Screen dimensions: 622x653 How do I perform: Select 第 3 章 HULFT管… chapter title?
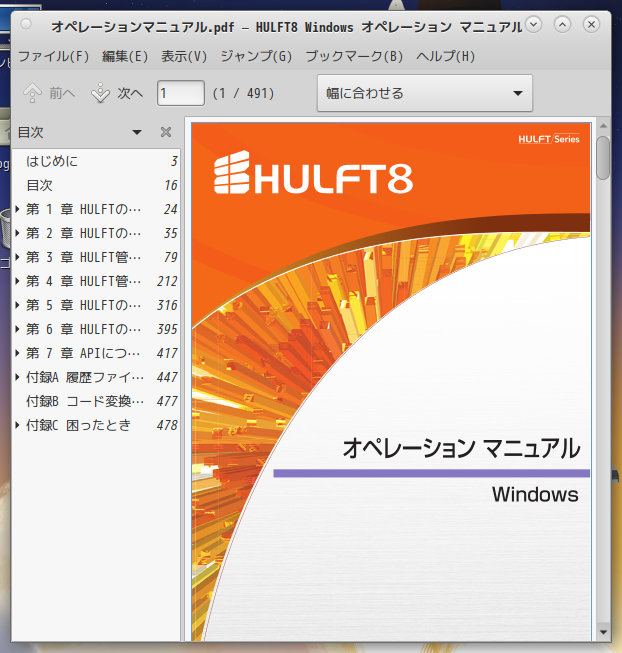pos(83,257)
